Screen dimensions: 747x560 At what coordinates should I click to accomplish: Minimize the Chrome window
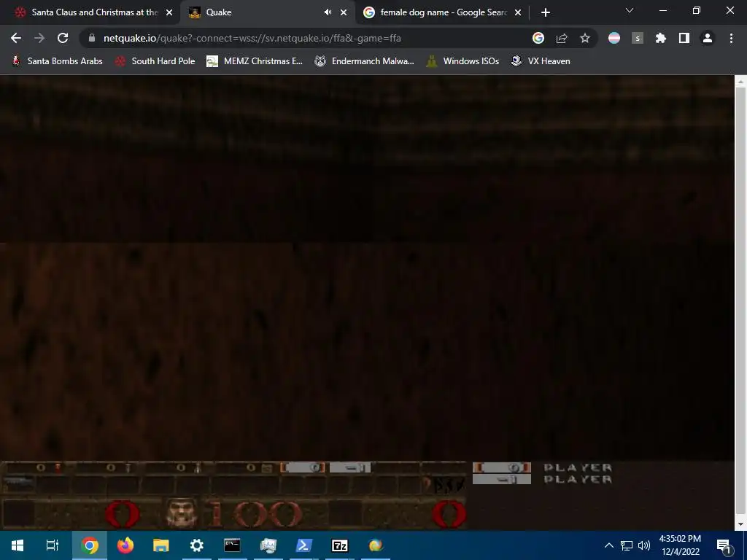[x=662, y=10]
